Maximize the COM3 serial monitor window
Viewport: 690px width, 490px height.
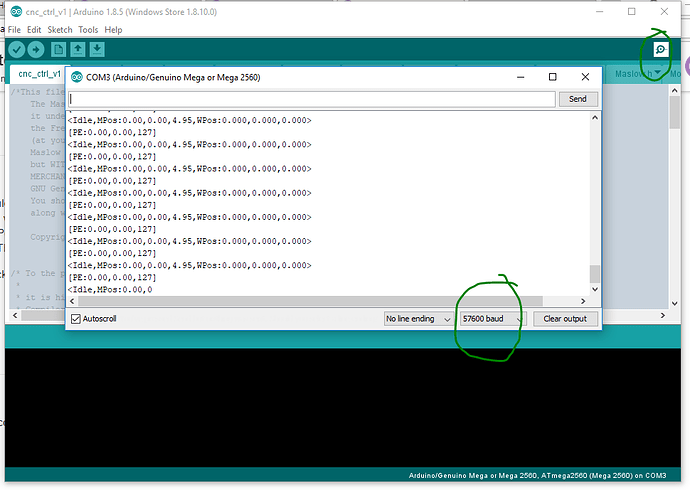point(553,77)
